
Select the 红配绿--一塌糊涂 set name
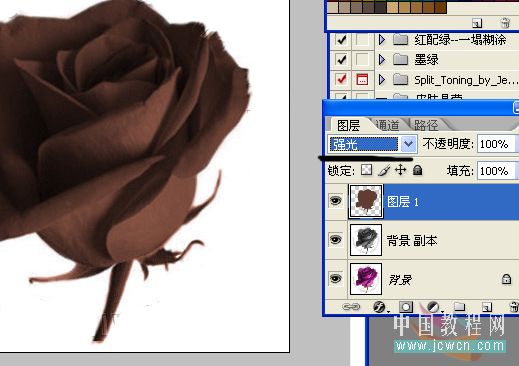tap(460, 40)
